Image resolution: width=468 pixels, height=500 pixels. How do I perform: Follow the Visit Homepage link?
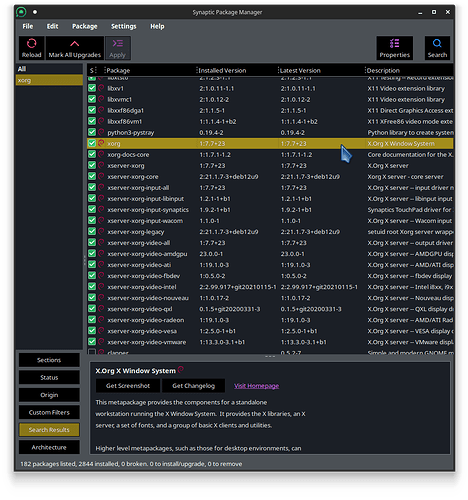point(256,386)
